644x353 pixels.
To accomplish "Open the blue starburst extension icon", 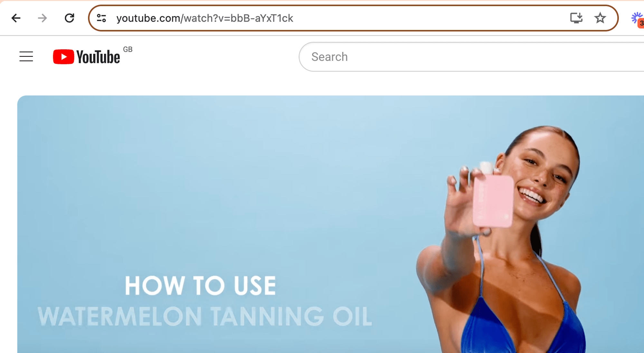I will point(636,18).
